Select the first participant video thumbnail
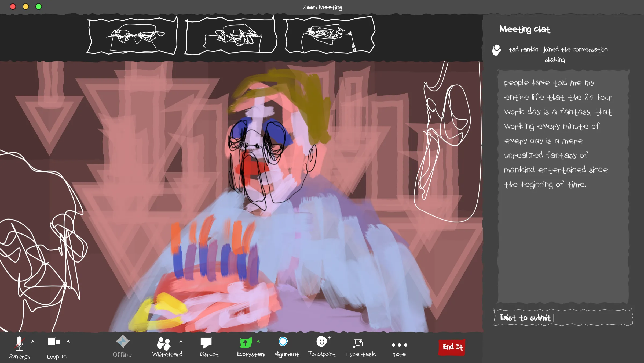The width and height of the screenshot is (644, 363). pos(133,36)
